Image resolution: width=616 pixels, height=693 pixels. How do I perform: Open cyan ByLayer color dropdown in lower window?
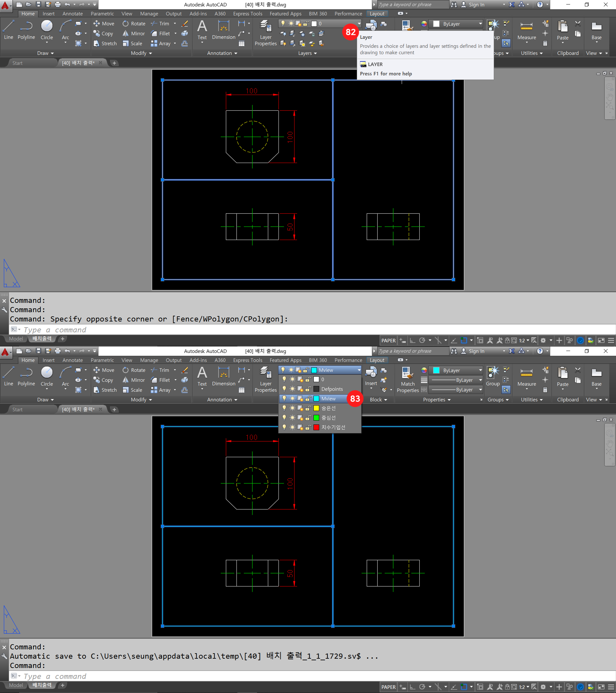(x=456, y=370)
